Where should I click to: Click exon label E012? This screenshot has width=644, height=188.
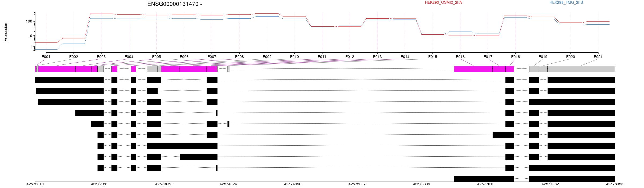click(x=350, y=57)
